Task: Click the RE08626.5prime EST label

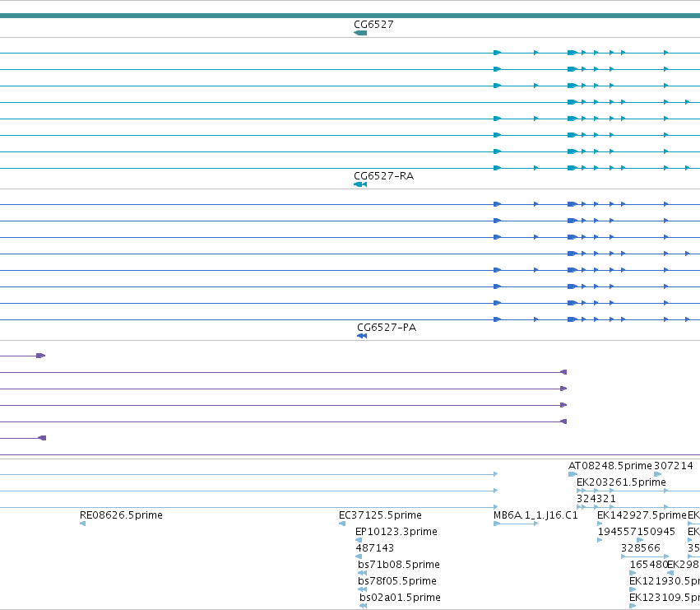Action: click(121, 515)
